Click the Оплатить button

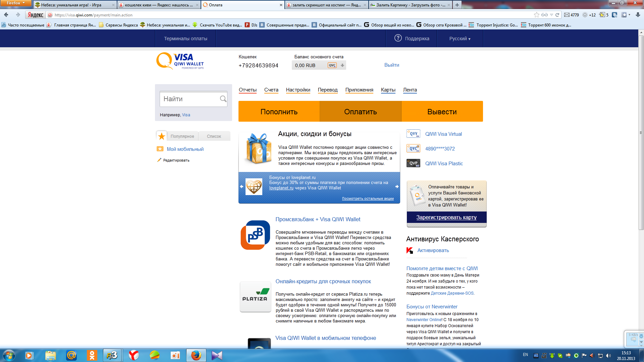pos(361,111)
